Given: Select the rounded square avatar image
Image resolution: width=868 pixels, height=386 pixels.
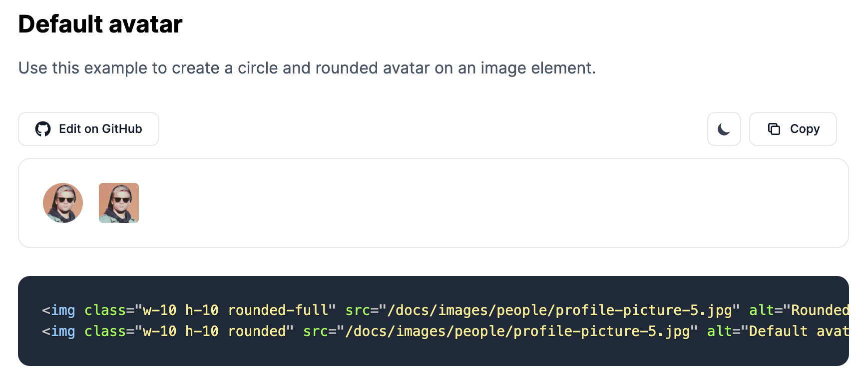Looking at the screenshot, I should [119, 202].
